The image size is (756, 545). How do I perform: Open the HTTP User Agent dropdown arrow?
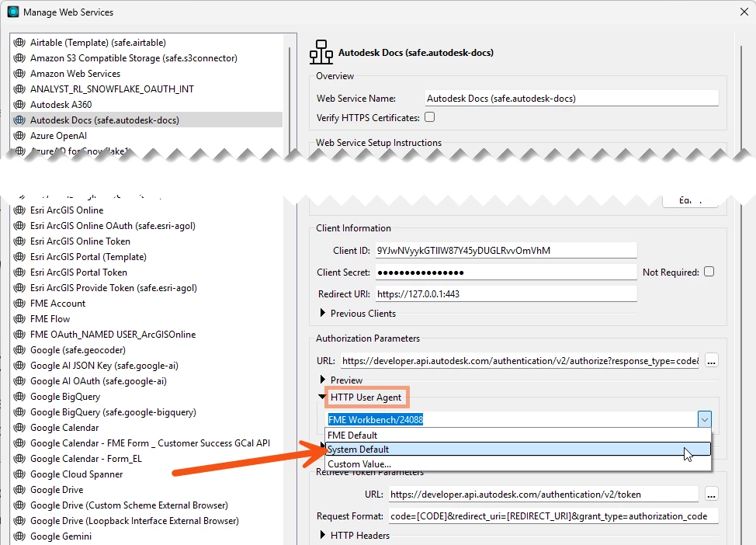point(705,419)
